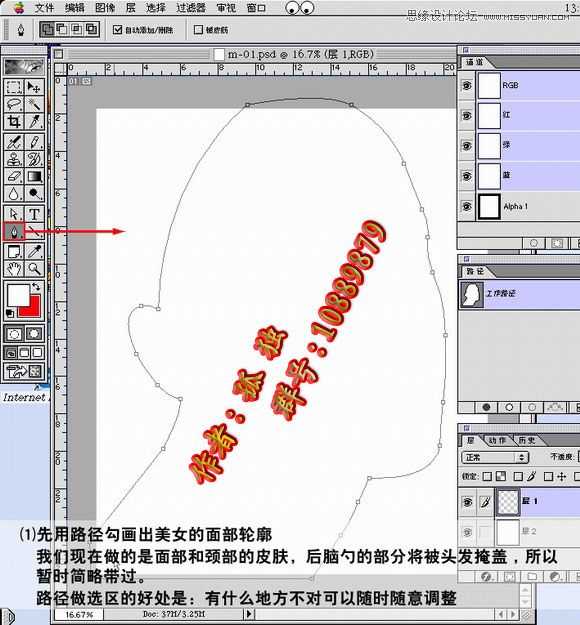This screenshot has width=580, height=625.
Task: Hide the 红 channel eye
Action: (466, 116)
